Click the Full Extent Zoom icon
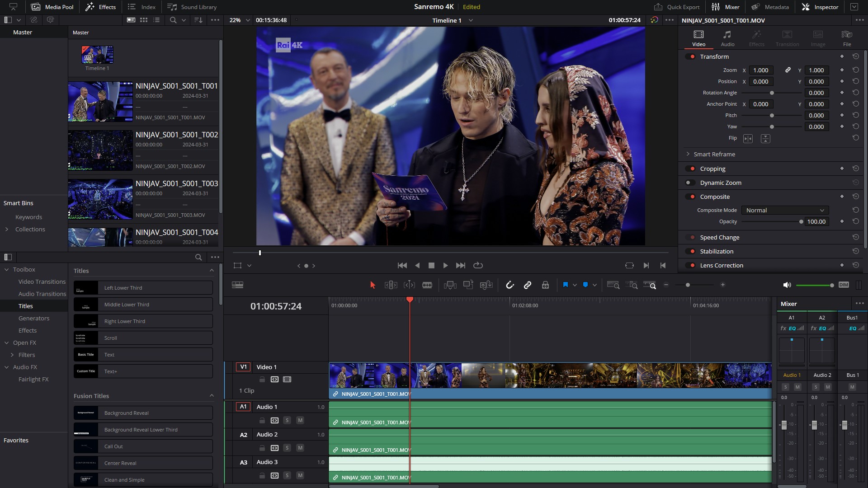Viewport: 868px width, 488px height. point(613,285)
